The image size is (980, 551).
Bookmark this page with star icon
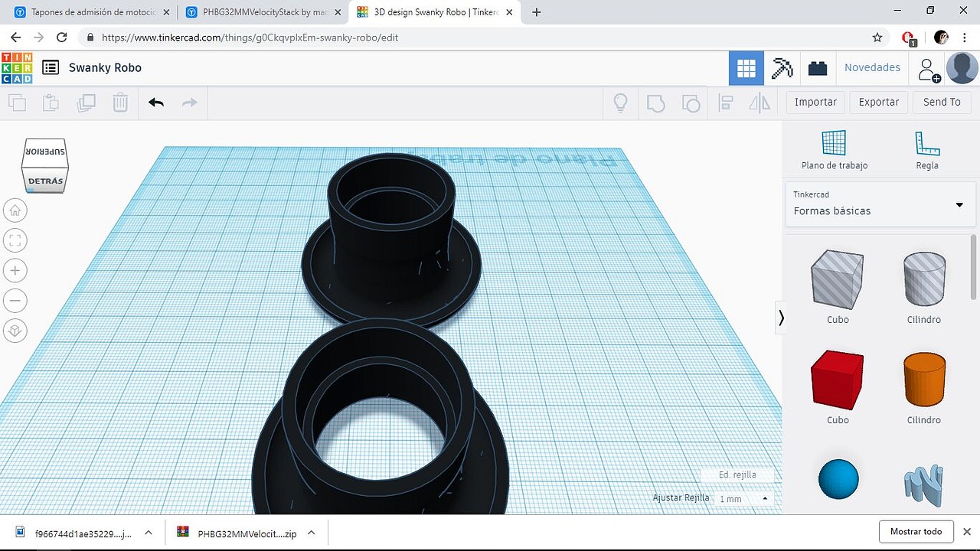(877, 37)
